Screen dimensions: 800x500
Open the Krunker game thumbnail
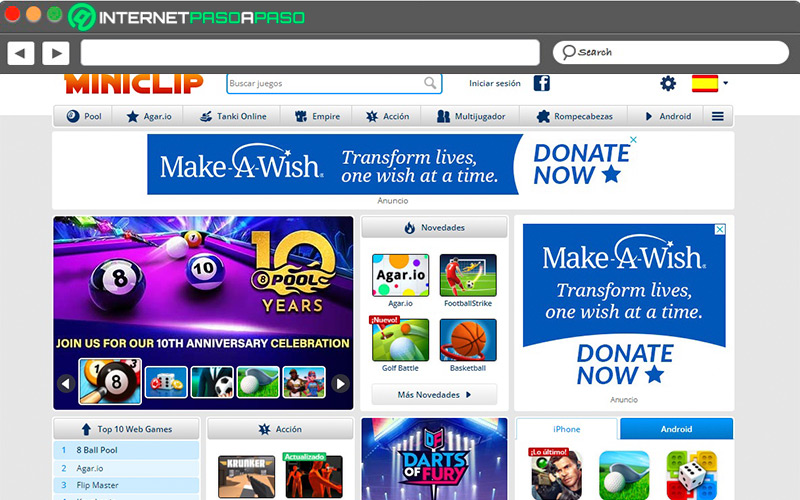246,477
